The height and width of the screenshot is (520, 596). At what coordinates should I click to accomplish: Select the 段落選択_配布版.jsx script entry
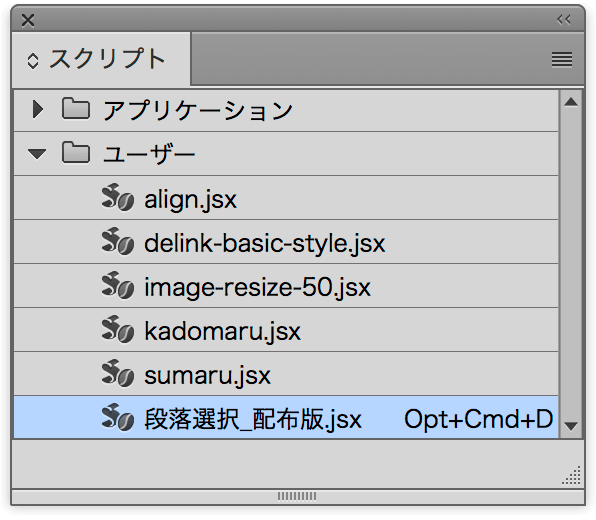coord(286,417)
